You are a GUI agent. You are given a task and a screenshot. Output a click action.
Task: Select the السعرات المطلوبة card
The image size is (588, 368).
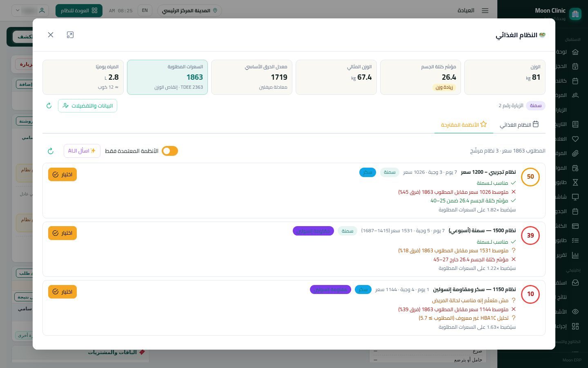click(167, 77)
